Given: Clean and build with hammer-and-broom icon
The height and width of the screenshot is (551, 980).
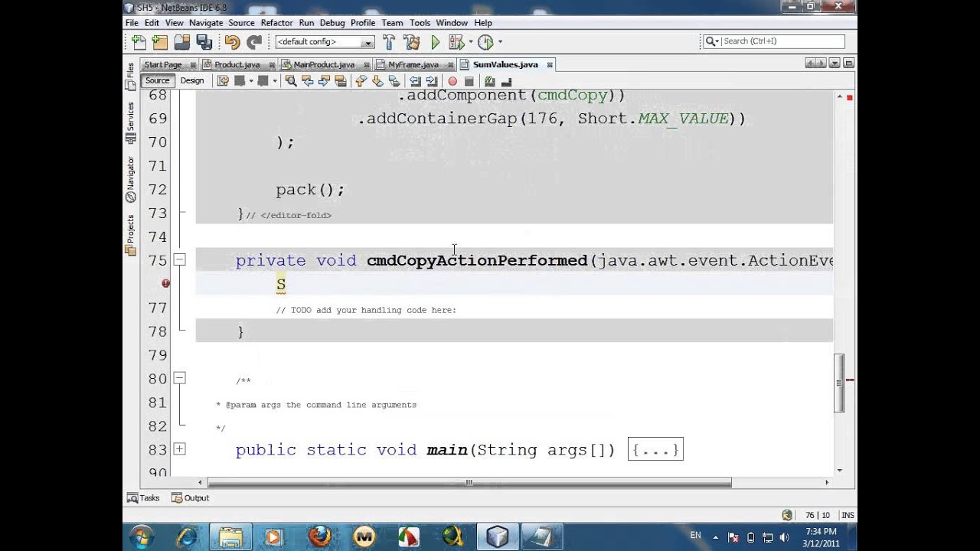Looking at the screenshot, I should (x=411, y=42).
